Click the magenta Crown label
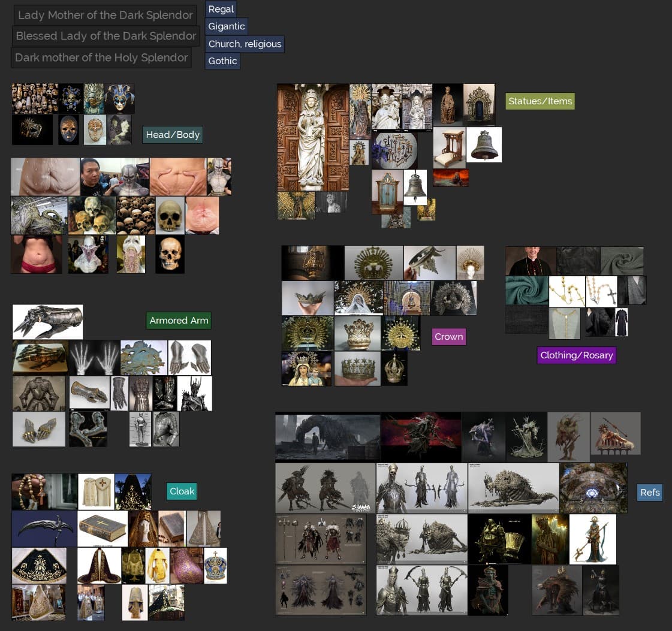The width and height of the screenshot is (672, 631). tap(448, 337)
